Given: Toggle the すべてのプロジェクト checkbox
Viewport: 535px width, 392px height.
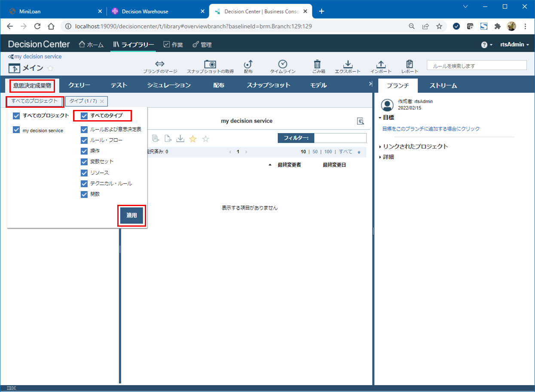Looking at the screenshot, I should [x=16, y=115].
